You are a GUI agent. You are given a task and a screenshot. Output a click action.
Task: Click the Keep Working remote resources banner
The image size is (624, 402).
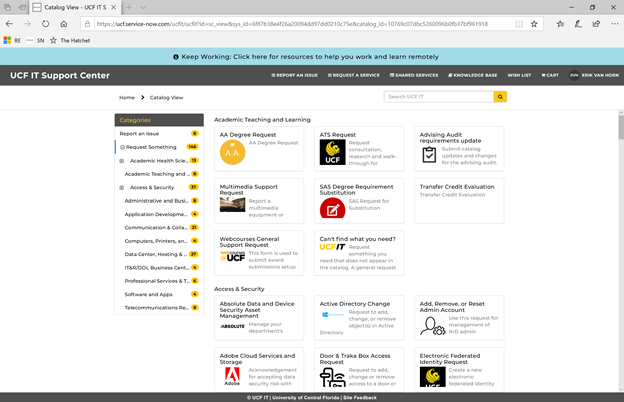coord(306,57)
